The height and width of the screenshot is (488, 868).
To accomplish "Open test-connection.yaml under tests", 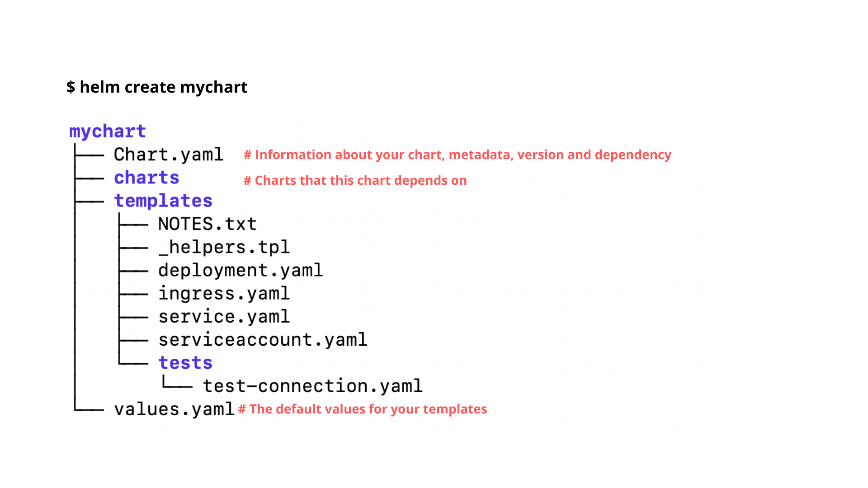I will coord(312,386).
